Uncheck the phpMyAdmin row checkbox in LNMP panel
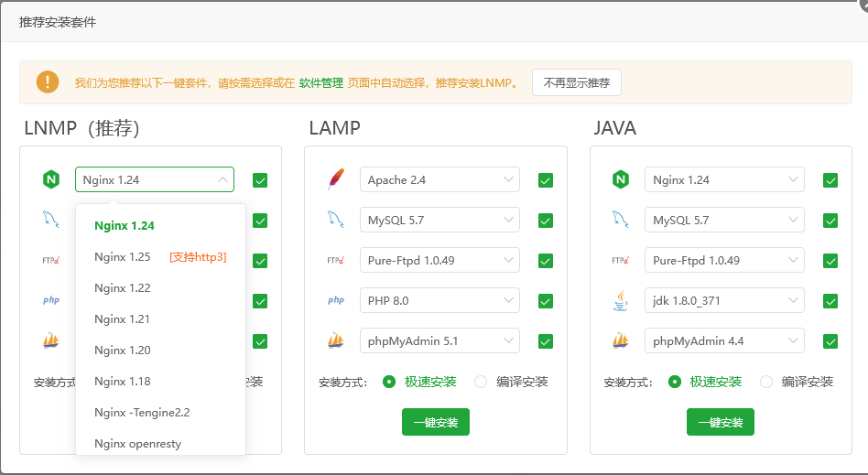The height and width of the screenshot is (475, 868). click(x=260, y=341)
